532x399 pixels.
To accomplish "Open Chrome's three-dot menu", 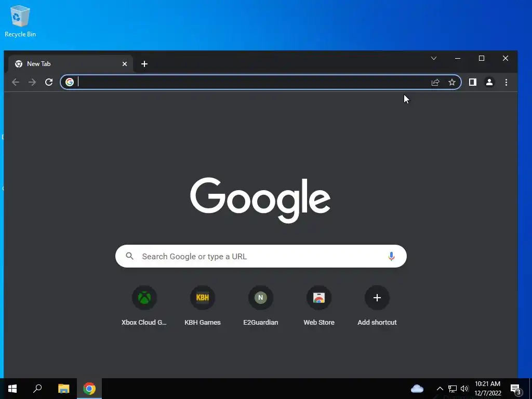I will [506, 82].
